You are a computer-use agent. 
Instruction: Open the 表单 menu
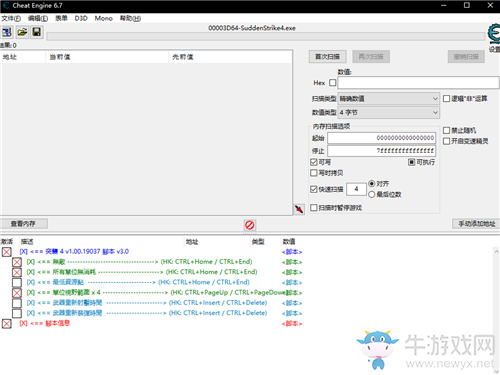point(61,18)
